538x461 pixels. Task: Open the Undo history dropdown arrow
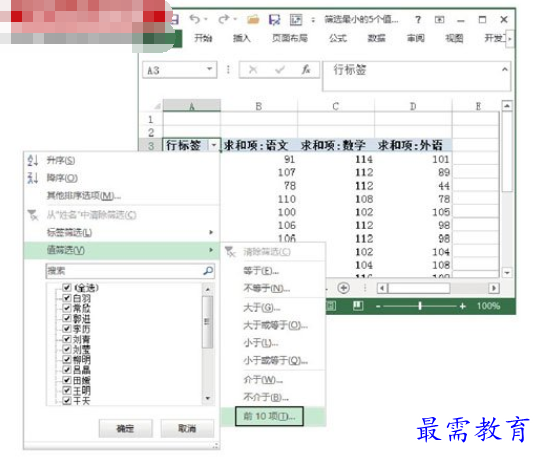pyautogui.click(x=206, y=19)
